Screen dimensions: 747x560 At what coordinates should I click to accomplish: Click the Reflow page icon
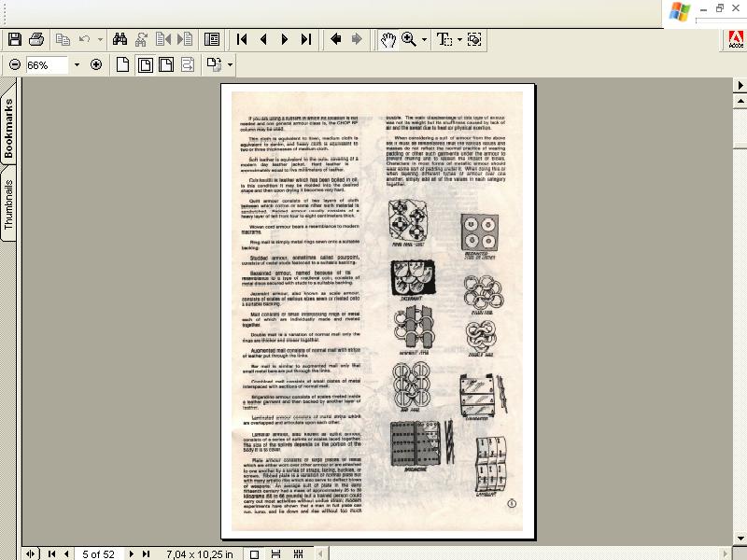click(x=188, y=64)
